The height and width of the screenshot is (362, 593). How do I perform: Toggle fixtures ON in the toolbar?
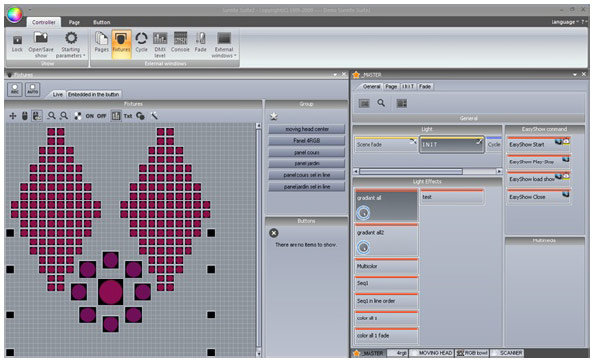90,116
